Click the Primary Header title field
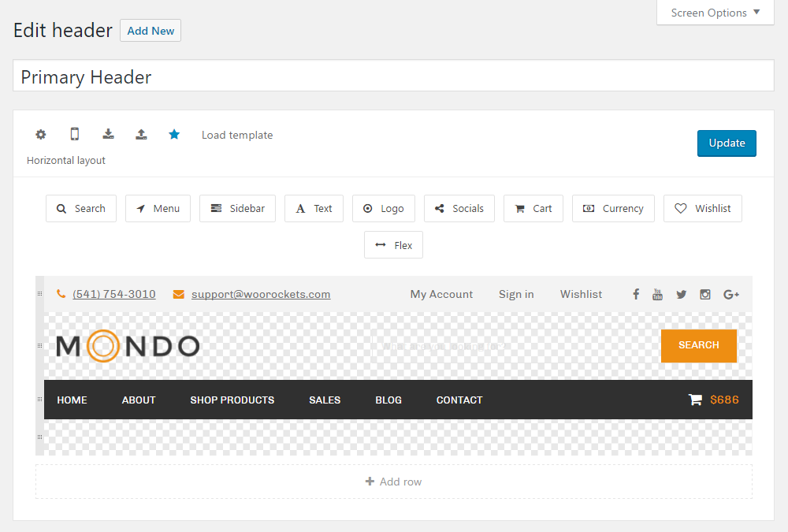The height and width of the screenshot is (532, 788). click(x=394, y=76)
